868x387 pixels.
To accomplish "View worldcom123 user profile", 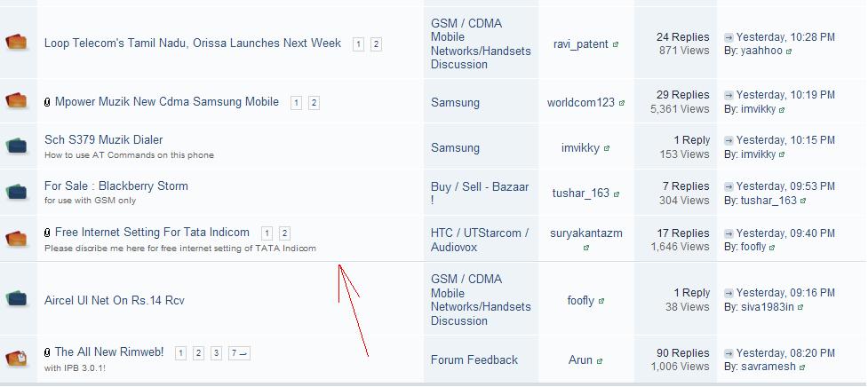I will [580, 102].
